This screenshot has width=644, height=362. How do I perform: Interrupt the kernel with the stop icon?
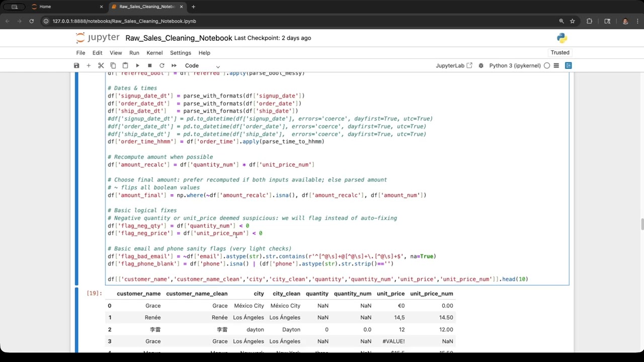coord(149,65)
